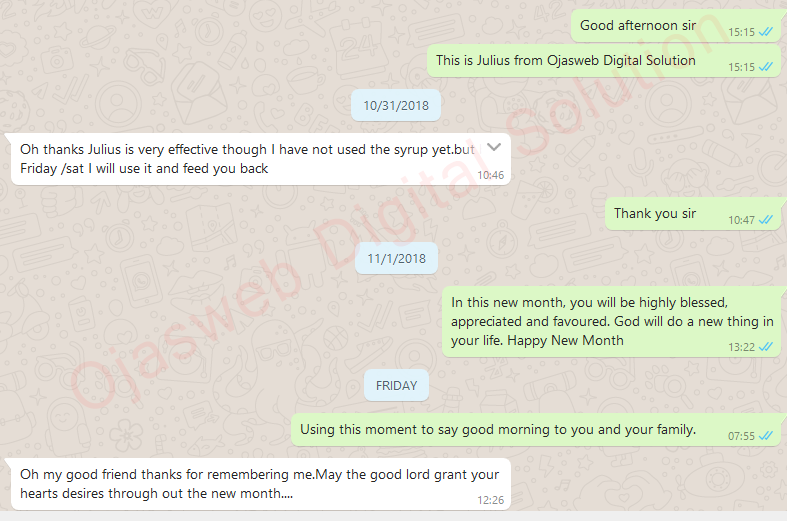Click the 07:55 timestamp on Friday message
The height and width of the screenshot is (521, 787).
point(741,436)
